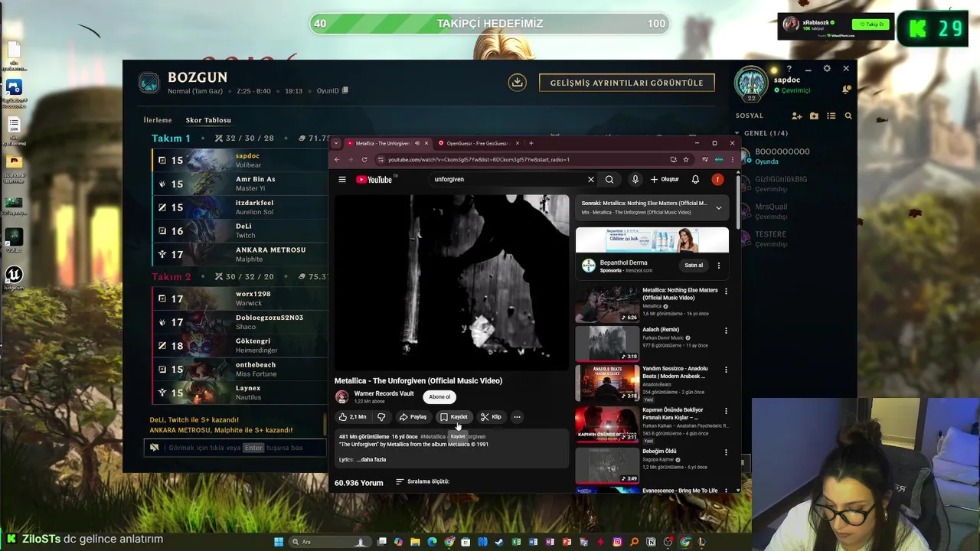Open options for Yandım Sessizce video
980x551 pixels.
[726, 370]
